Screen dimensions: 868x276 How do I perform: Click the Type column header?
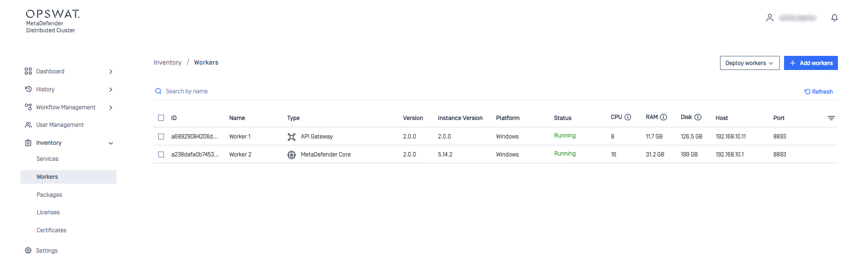(293, 118)
